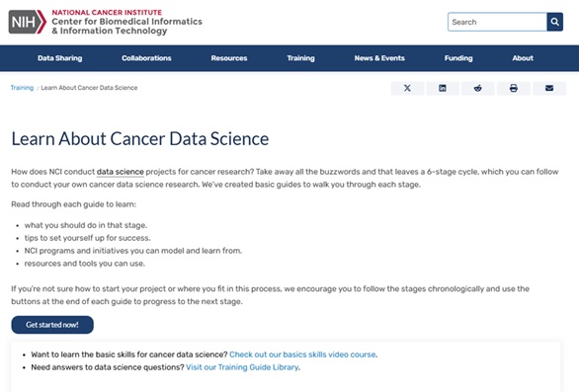Open the Collaborations menu
579x392 pixels.
pos(146,58)
